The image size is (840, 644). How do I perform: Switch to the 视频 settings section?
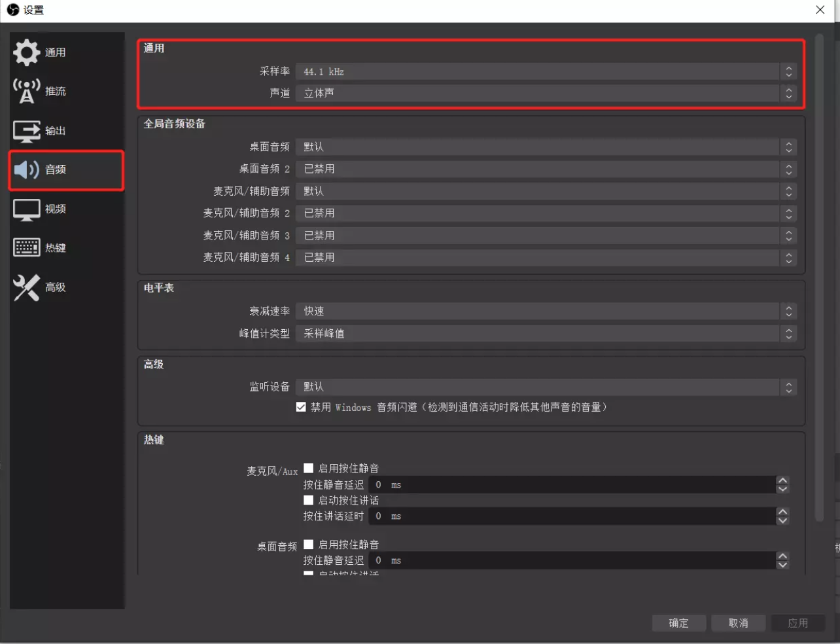[42, 209]
